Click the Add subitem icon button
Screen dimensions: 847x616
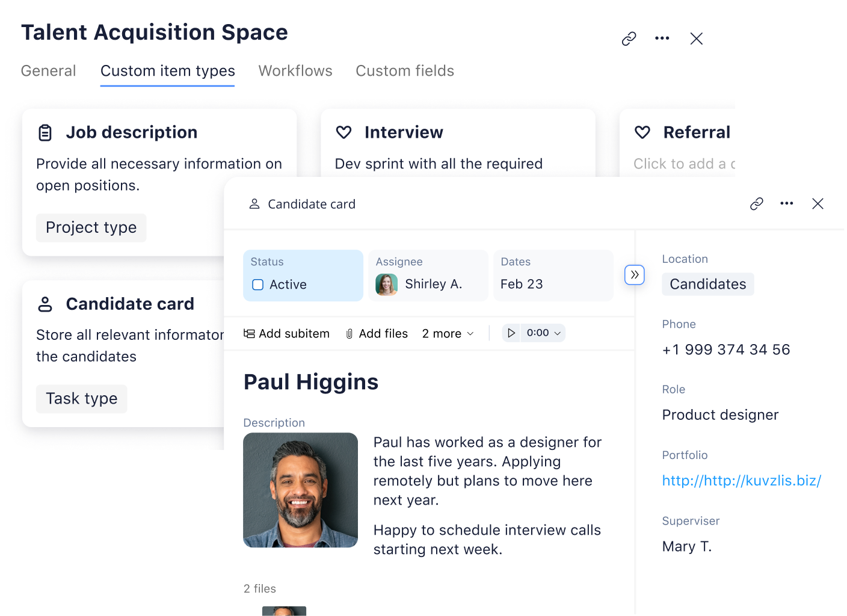click(x=249, y=333)
